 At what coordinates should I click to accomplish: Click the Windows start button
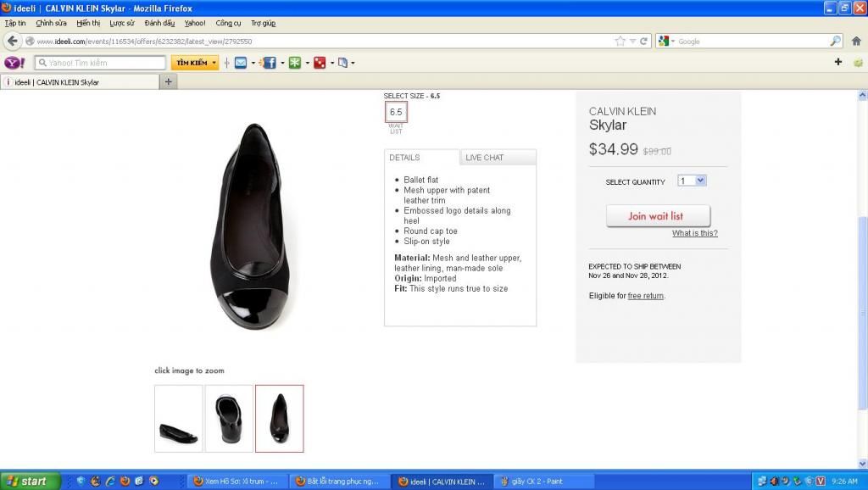tap(30, 482)
